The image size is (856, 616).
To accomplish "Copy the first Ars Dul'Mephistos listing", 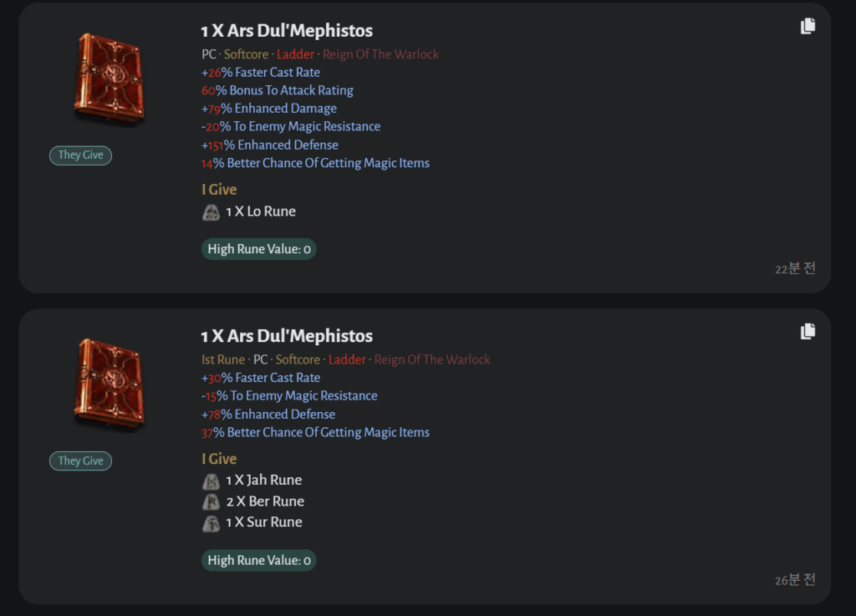I will click(808, 27).
